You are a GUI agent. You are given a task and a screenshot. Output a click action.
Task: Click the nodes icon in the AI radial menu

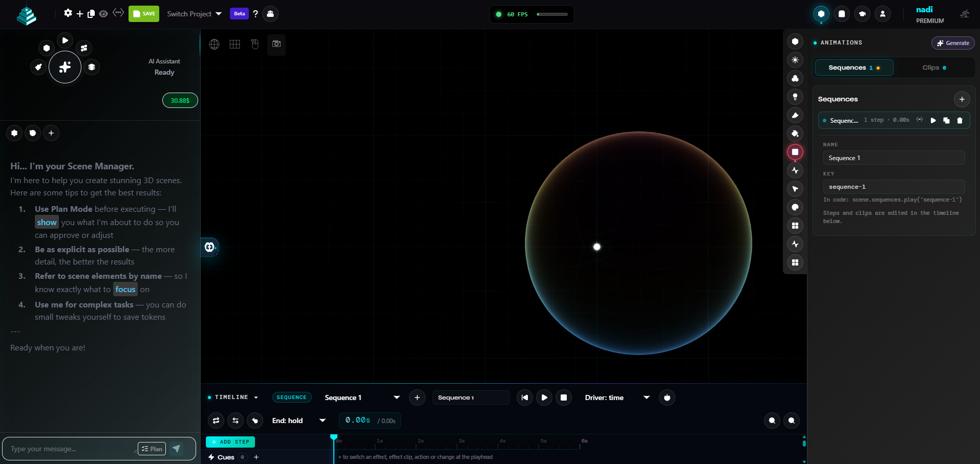(84, 48)
